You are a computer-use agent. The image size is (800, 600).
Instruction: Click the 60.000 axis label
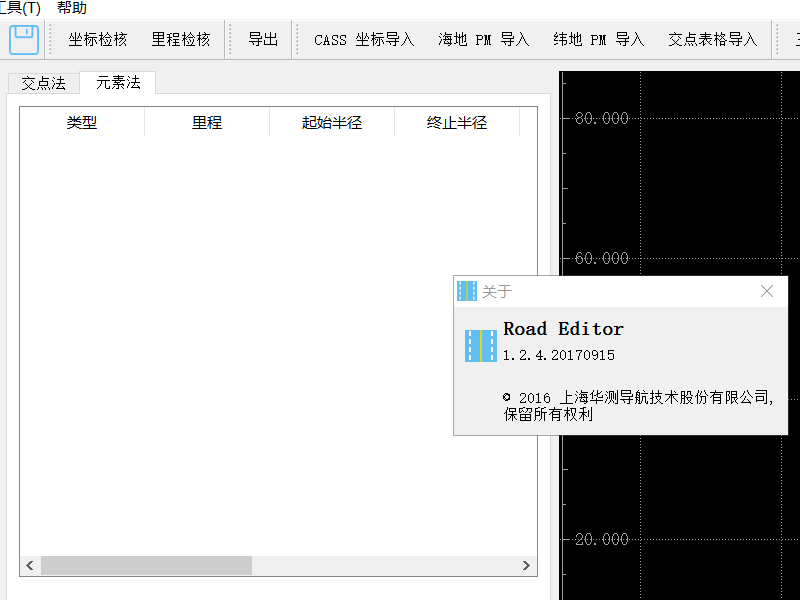click(x=602, y=258)
